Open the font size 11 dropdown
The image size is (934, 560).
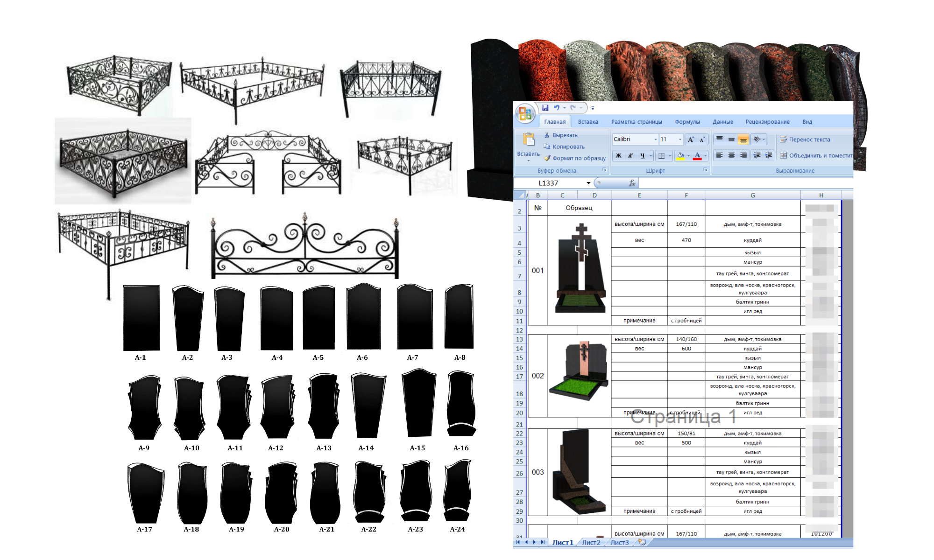point(680,140)
